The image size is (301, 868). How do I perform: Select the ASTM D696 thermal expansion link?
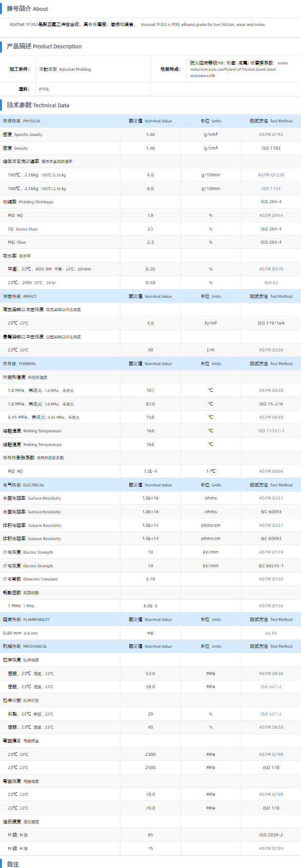(x=271, y=471)
